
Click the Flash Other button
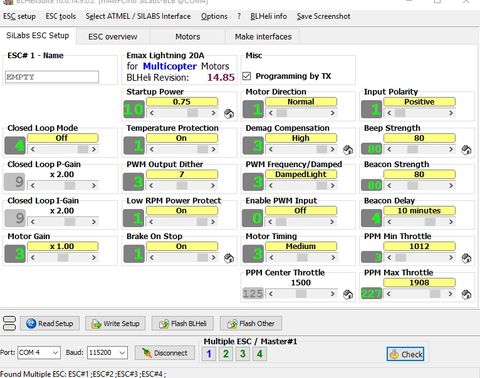pyautogui.click(x=251, y=323)
